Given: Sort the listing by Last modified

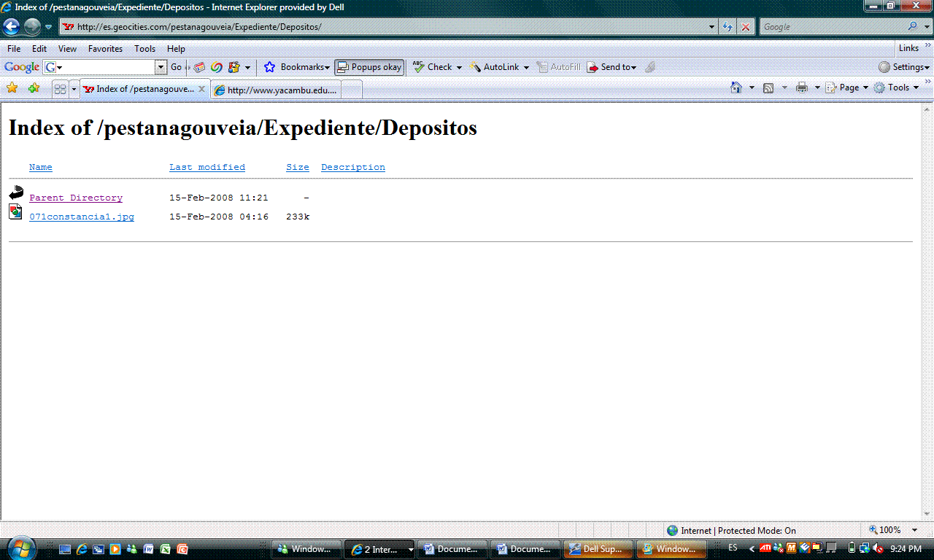Looking at the screenshot, I should [207, 167].
